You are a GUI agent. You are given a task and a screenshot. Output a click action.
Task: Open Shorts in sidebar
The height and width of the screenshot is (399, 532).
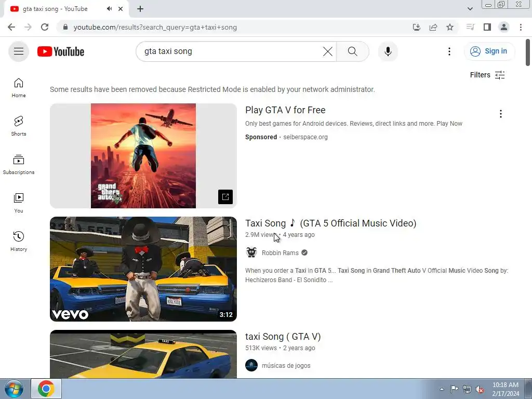coord(19,126)
